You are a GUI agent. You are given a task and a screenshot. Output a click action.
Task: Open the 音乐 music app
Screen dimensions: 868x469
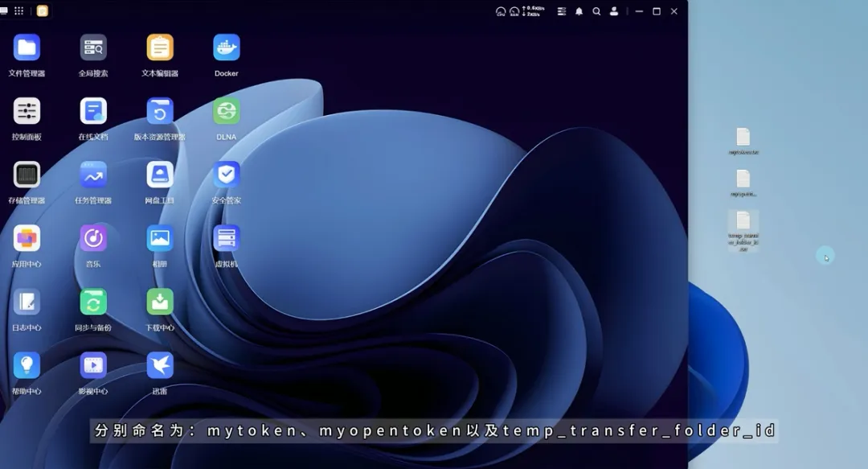coord(93,239)
